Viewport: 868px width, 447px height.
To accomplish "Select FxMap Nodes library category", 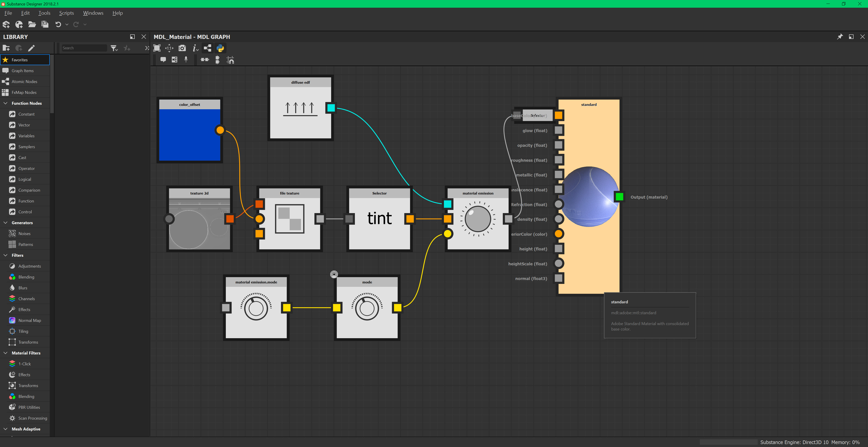I will [25, 92].
